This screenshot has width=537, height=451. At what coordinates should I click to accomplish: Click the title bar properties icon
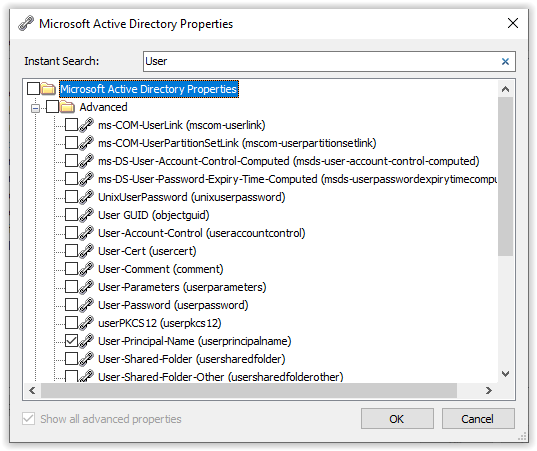26,24
